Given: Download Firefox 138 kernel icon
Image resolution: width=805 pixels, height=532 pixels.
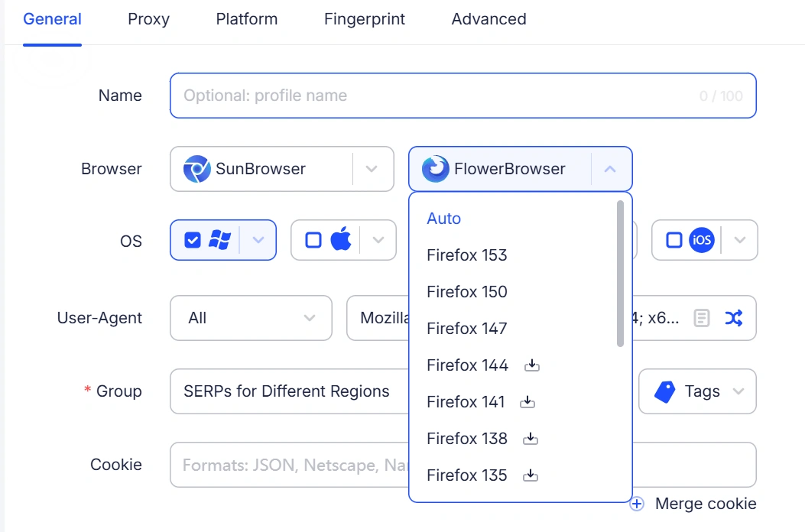Looking at the screenshot, I should [531, 439].
